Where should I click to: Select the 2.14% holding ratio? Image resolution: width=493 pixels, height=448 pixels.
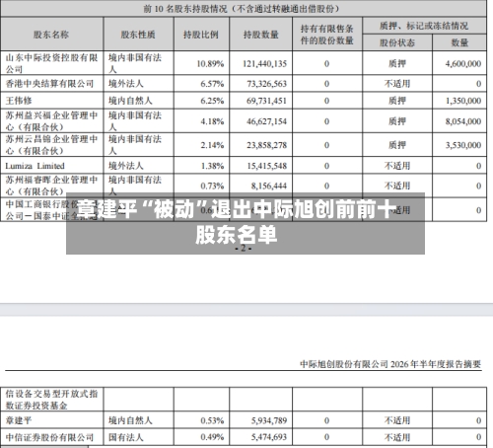(x=212, y=145)
